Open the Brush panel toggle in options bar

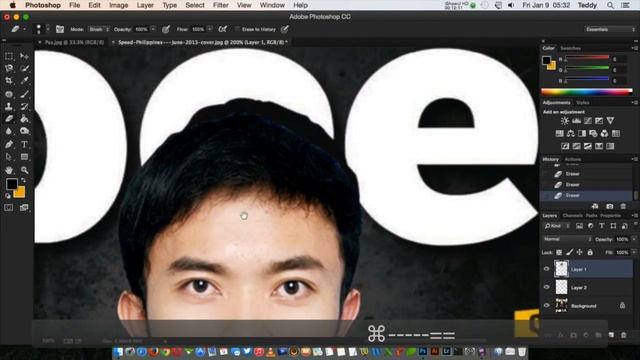point(60,29)
